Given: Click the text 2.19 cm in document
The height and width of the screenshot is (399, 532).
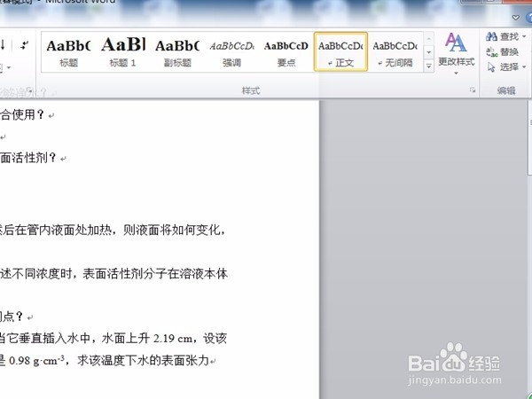Looking at the screenshot, I should coord(173,339).
